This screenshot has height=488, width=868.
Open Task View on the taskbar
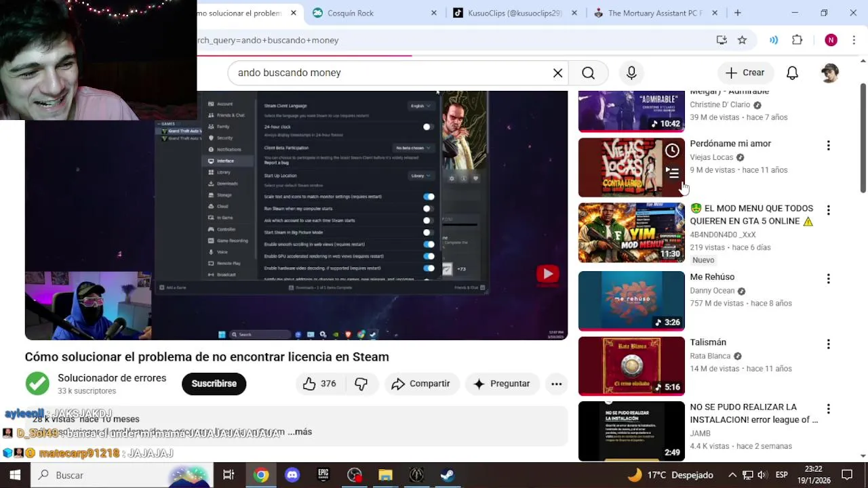229,475
